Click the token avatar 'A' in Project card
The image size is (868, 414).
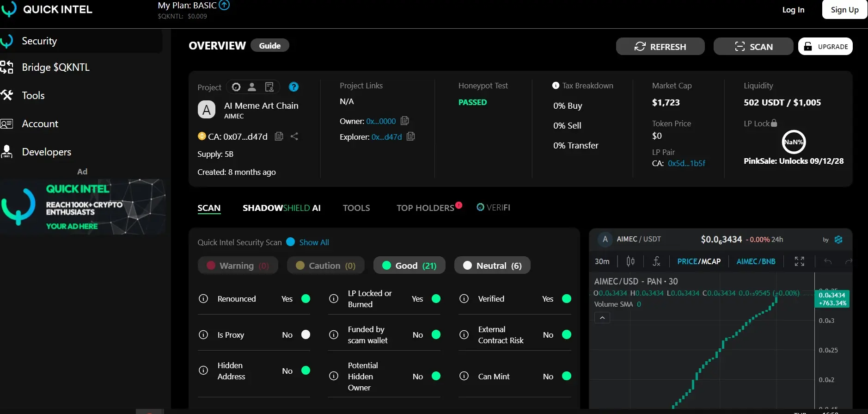click(x=207, y=110)
